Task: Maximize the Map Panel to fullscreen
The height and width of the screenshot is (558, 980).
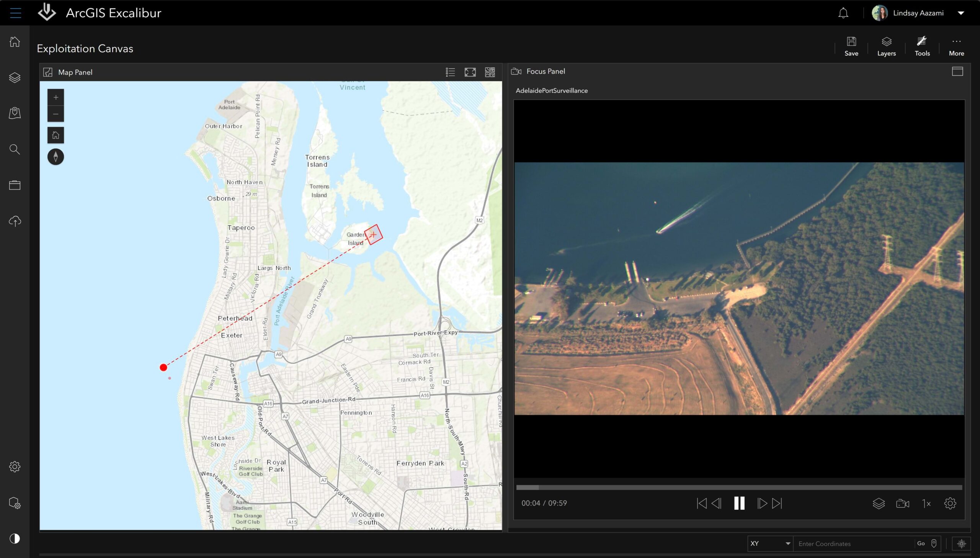Action: coord(470,72)
